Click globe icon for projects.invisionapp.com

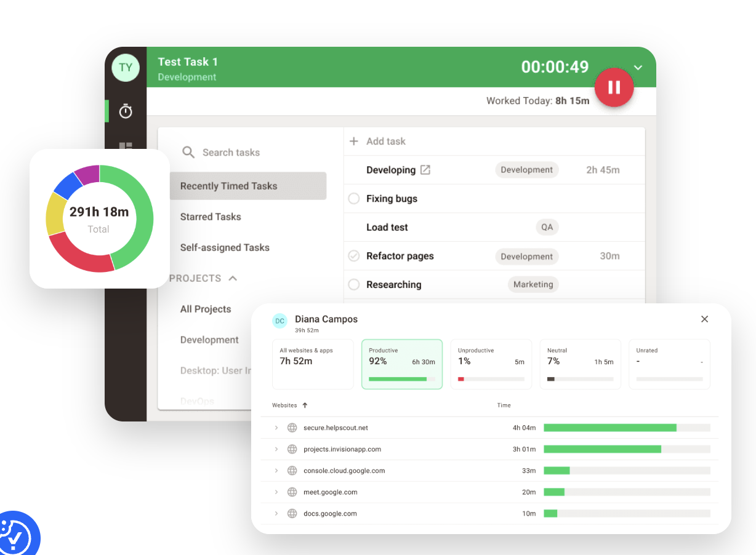[292, 449]
